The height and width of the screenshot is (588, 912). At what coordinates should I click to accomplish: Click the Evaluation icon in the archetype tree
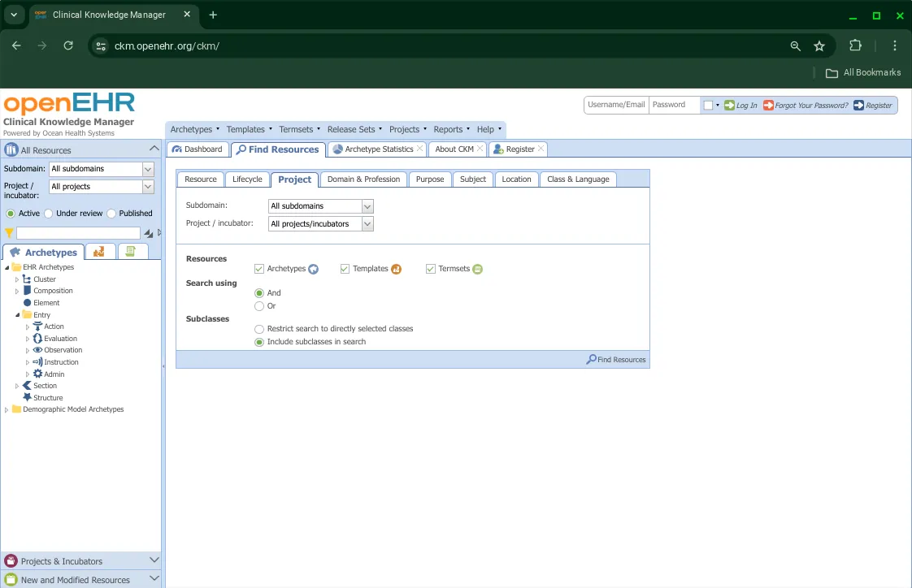pos(37,339)
